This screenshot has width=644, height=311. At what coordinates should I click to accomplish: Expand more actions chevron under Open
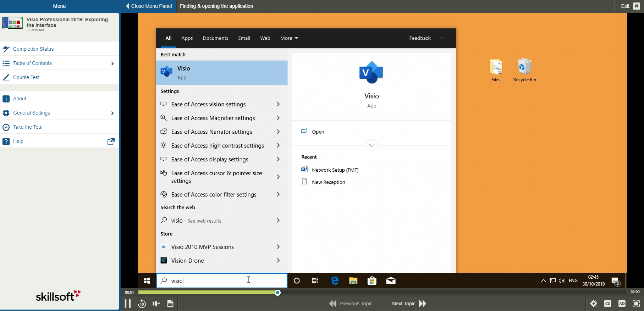point(371,145)
